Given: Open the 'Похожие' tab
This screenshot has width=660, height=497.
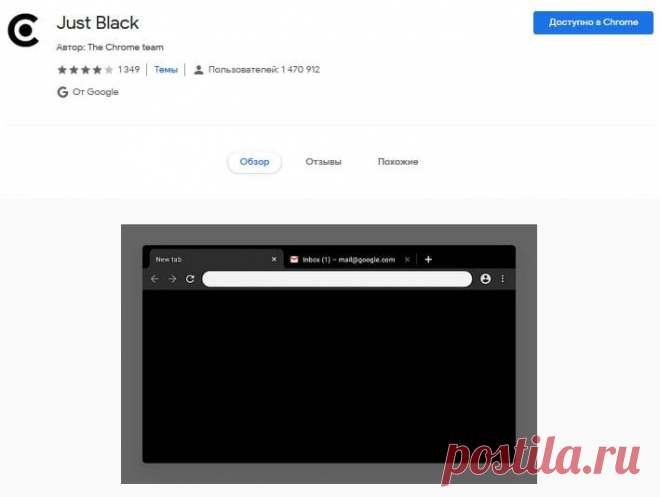Looking at the screenshot, I should (x=398, y=162).
